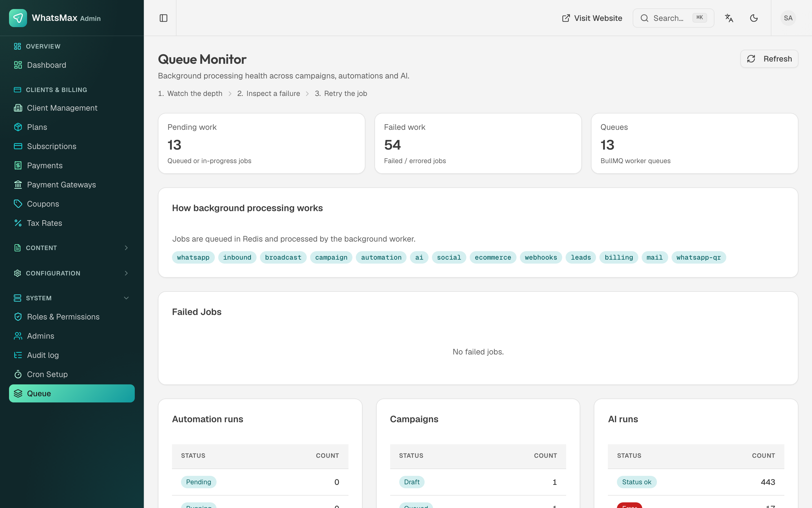Click the '3. Retry the job' step
Viewport: 812px width, 508px height.
point(341,93)
